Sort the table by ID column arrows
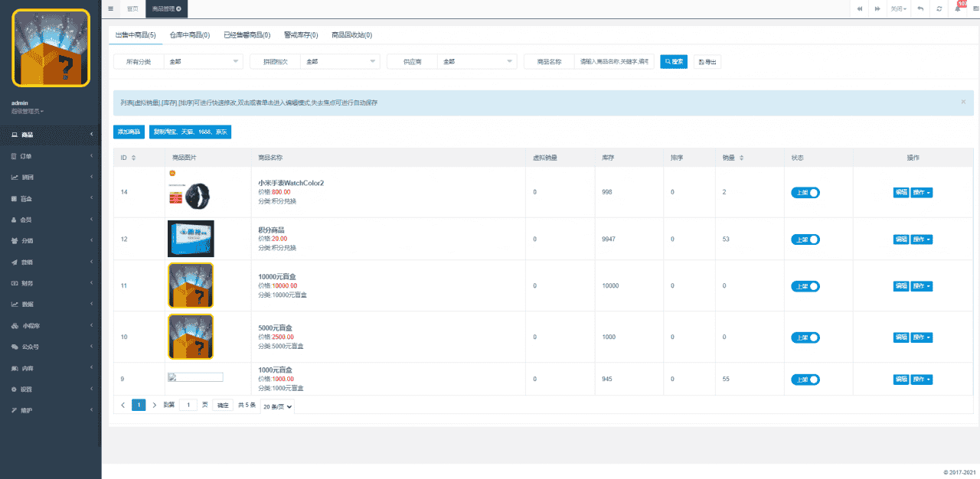This screenshot has width=980, height=479. pyautogui.click(x=134, y=158)
